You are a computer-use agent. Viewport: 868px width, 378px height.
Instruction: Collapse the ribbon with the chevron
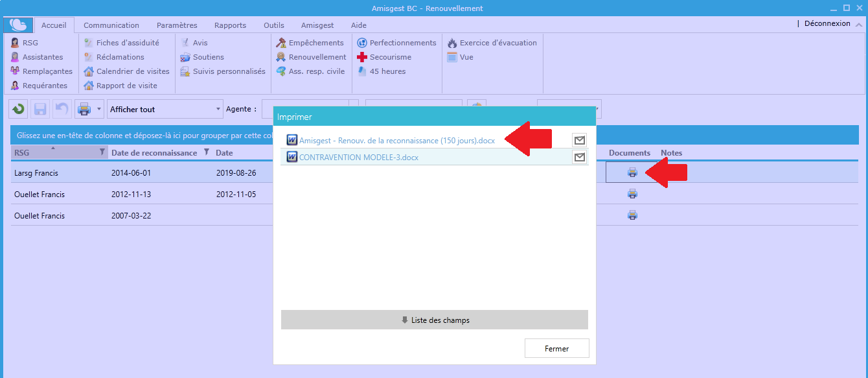[x=859, y=25]
